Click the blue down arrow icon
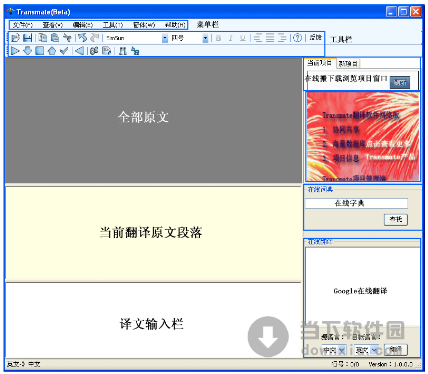Viewport: 428px width, 374px height. tap(28, 51)
